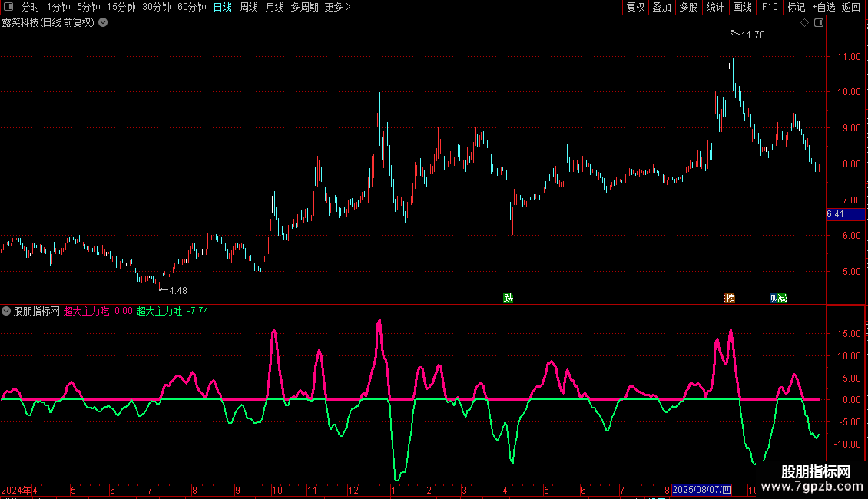Click 超大主力吃 indicator value label
868x499 pixels.
point(98,312)
